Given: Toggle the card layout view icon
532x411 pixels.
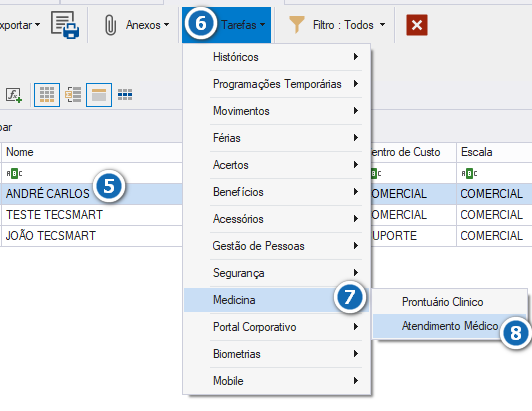Looking at the screenshot, I should (99, 95).
